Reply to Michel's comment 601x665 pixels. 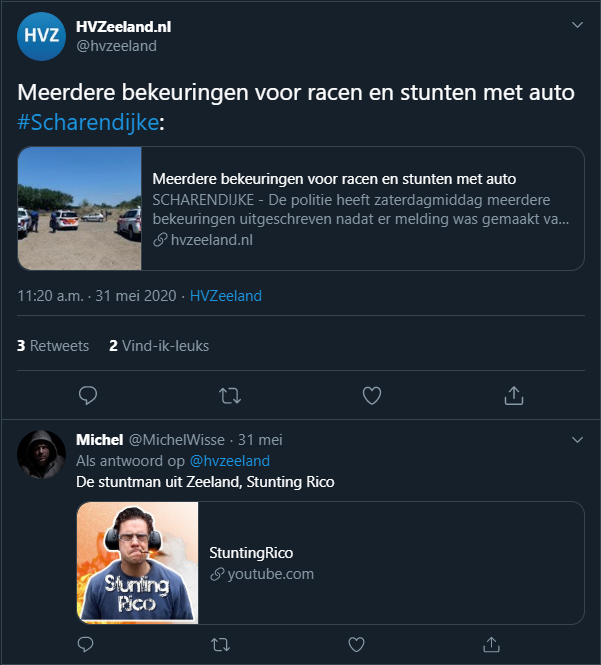click(88, 642)
